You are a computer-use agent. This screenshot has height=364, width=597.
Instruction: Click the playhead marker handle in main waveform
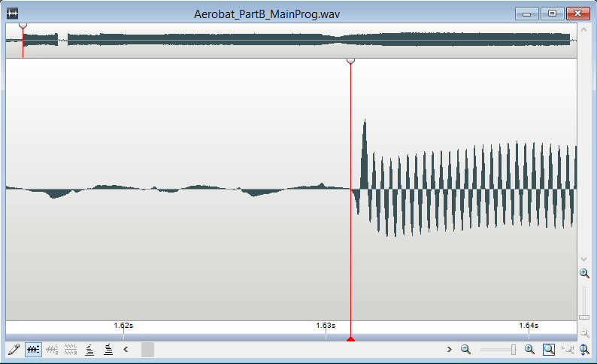click(x=350, y=62)
